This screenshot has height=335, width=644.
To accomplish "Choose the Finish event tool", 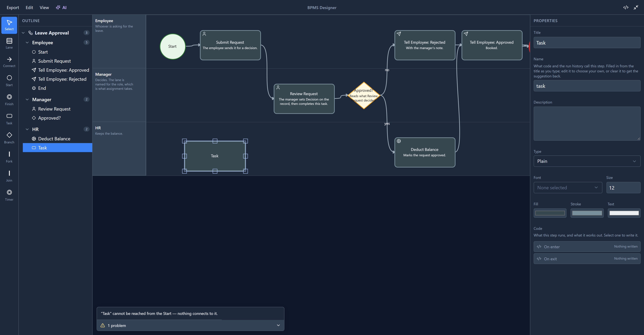I will click(x=9, y=100).
